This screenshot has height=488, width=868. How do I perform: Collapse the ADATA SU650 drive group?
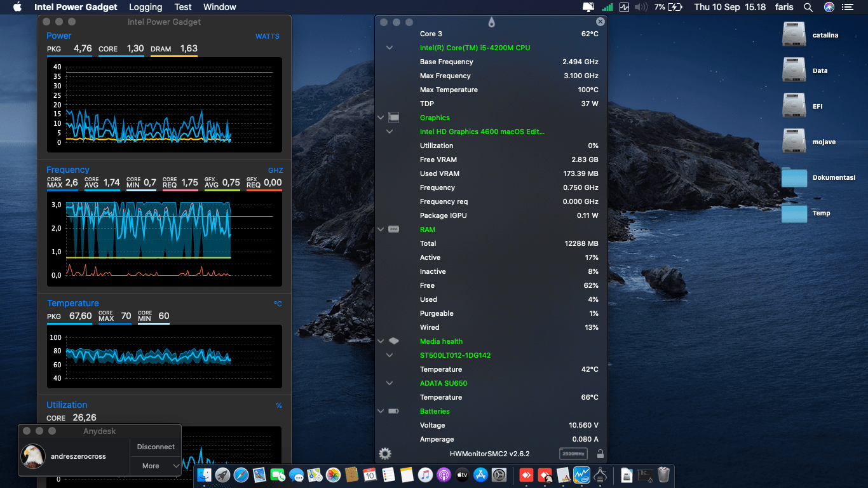point(390,383)
